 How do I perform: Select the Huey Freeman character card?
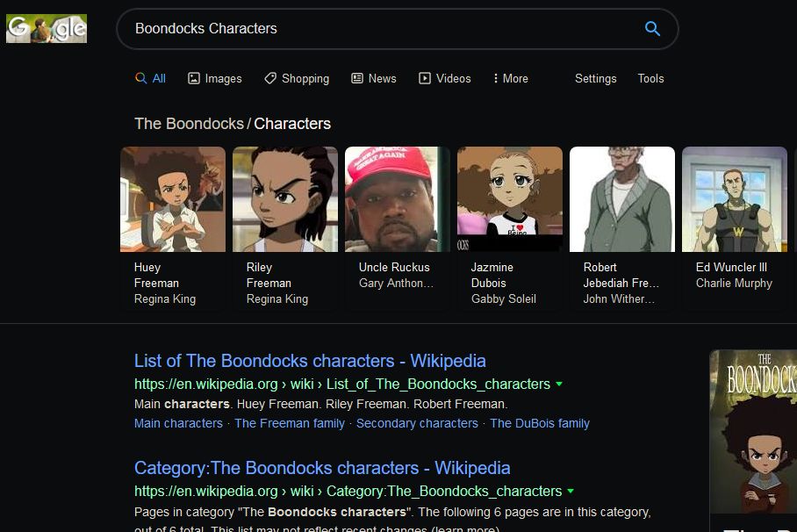[173, 226]
